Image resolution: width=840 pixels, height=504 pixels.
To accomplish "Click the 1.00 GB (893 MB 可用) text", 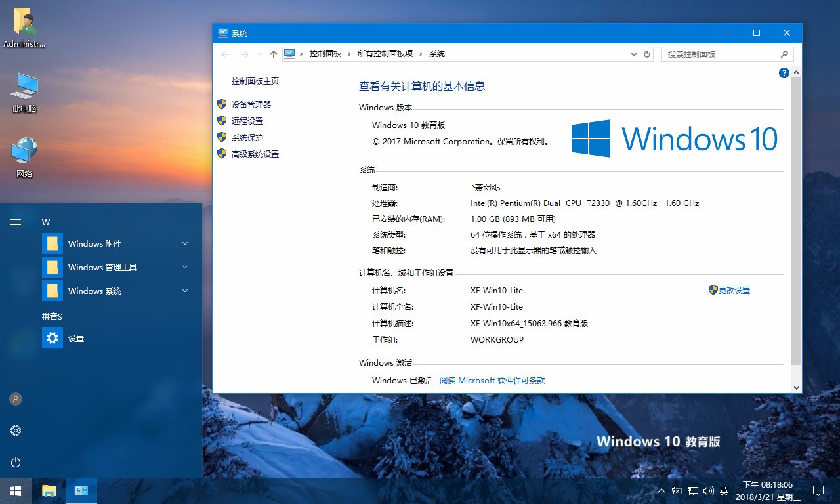I will (513, 219).
